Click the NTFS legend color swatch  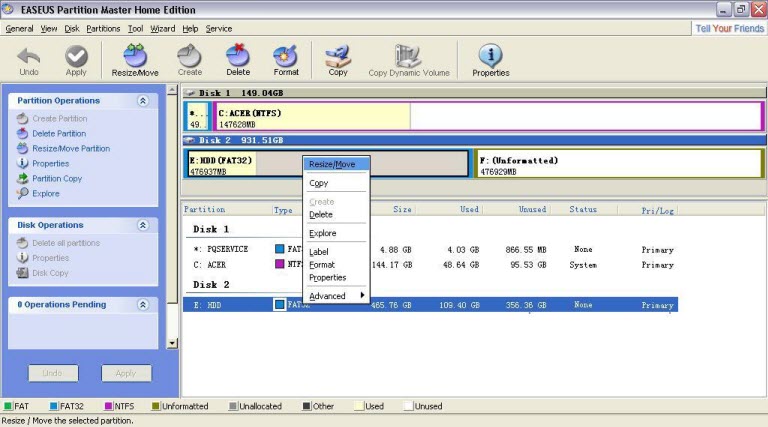pyautogui.click(x=108, y=406)
